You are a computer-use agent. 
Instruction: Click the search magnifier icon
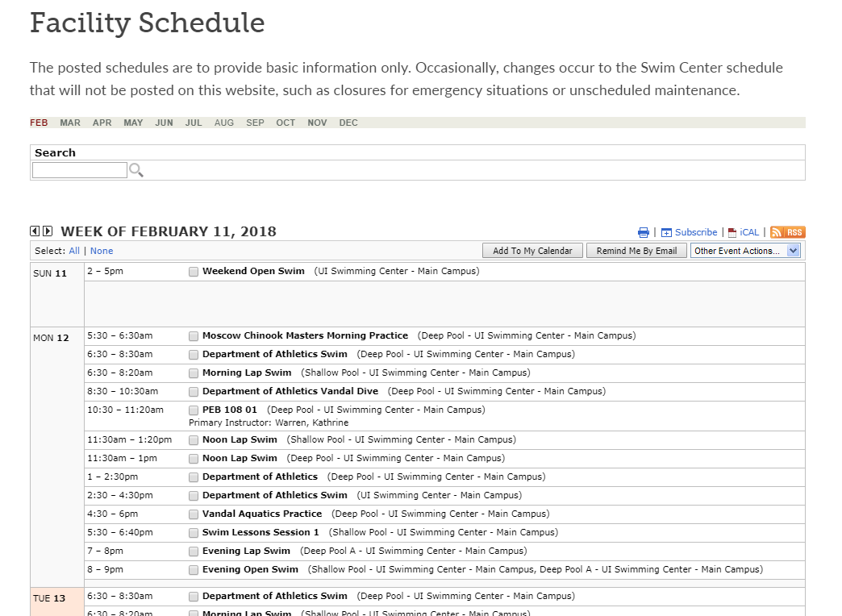pyautogui.click(x=135, y=170)
